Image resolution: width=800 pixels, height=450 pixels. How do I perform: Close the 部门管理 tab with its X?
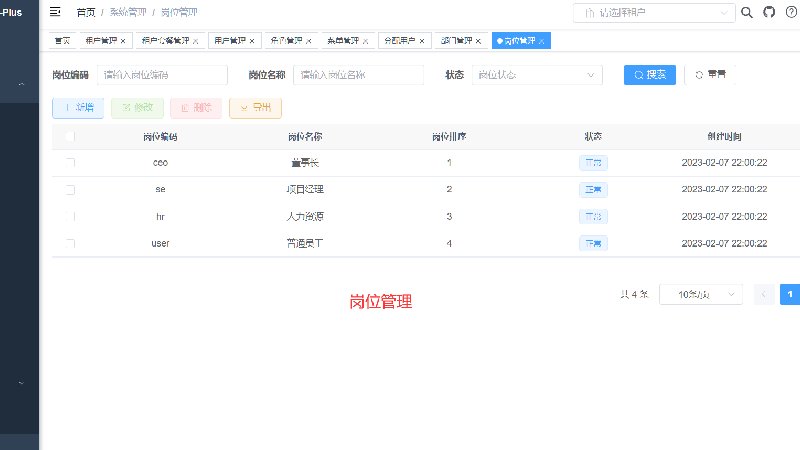(x=478, y=41)
